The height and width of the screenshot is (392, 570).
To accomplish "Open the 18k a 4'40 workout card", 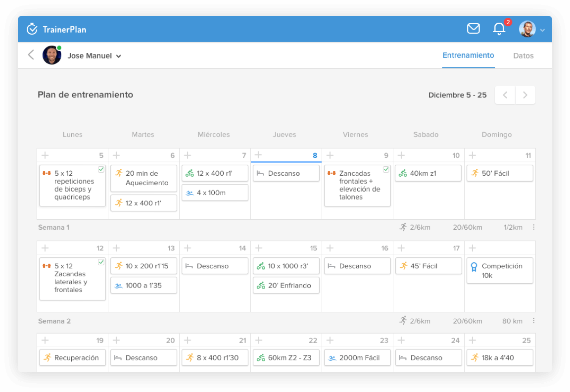I will [x=500, y=357].
